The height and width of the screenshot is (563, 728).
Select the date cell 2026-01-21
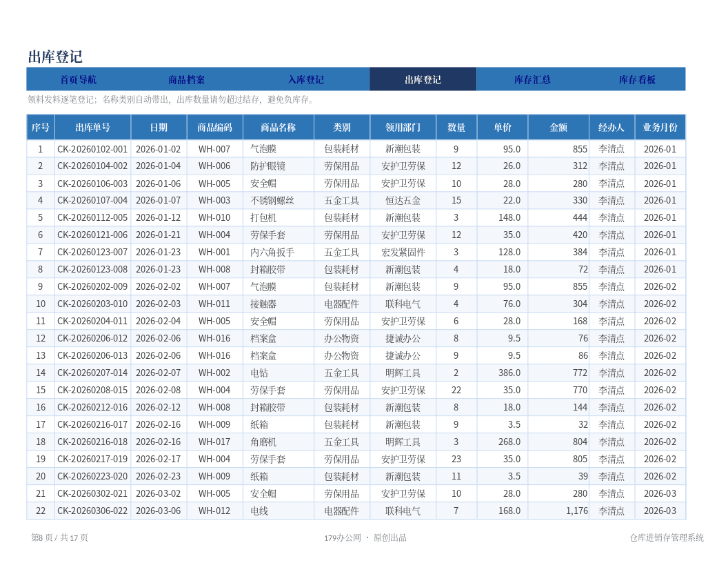159,235
